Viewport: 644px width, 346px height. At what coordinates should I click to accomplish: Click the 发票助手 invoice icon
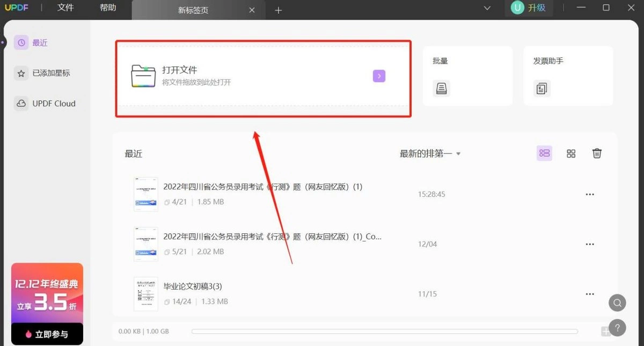tap(541, 88)
